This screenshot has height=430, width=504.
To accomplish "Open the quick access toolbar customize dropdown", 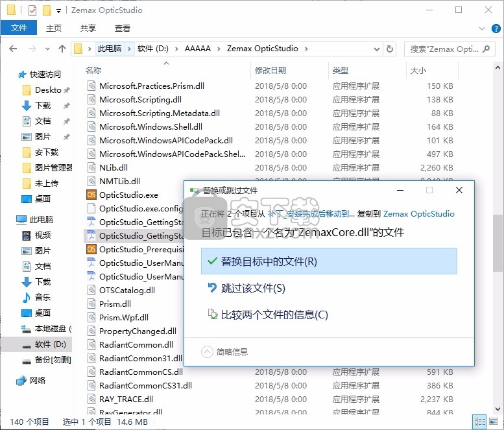I will [x=58, y=10].
